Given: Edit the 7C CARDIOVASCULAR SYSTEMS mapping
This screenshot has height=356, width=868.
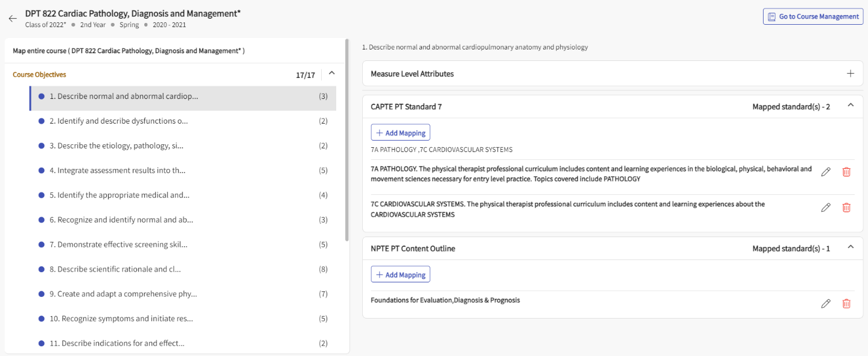Looking at the screenshot, I should point(826,208).
